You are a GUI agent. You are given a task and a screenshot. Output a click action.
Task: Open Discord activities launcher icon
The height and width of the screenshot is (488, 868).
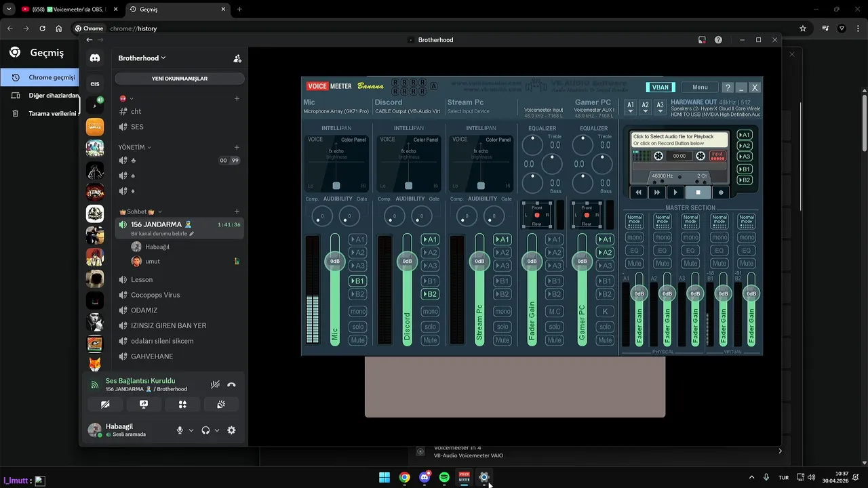182,405
